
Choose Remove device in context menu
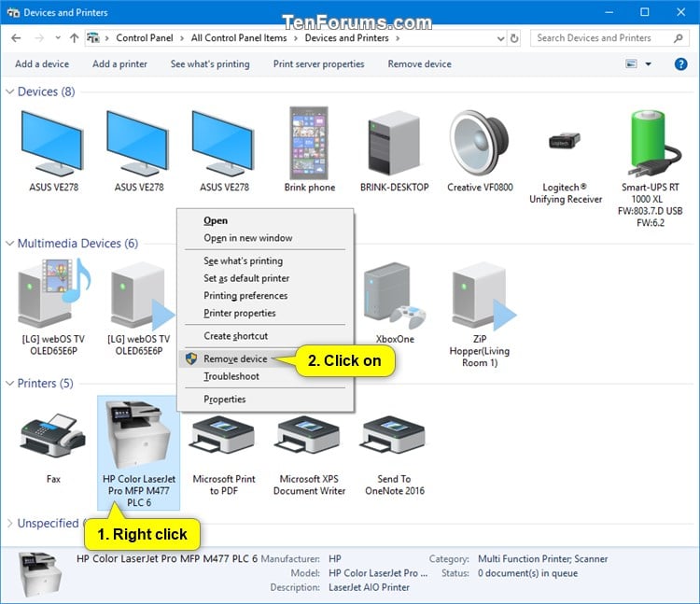(235, 358)
